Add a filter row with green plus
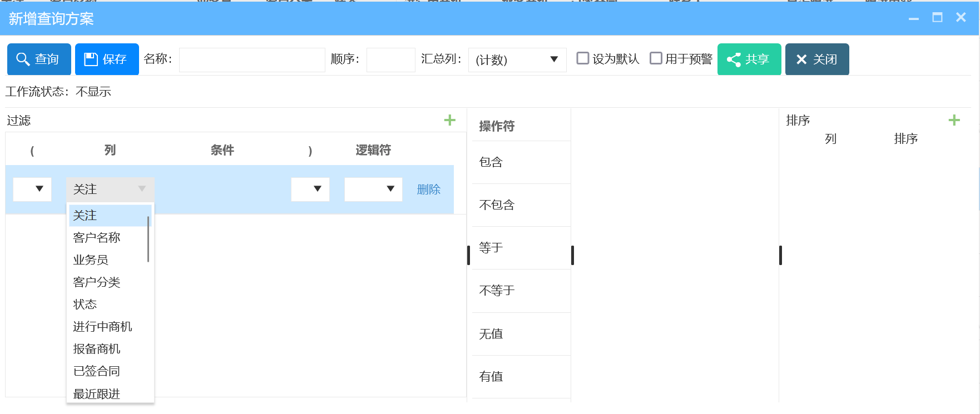The height and width of the screenshot is (414, 980). click(x=449, y=120)
